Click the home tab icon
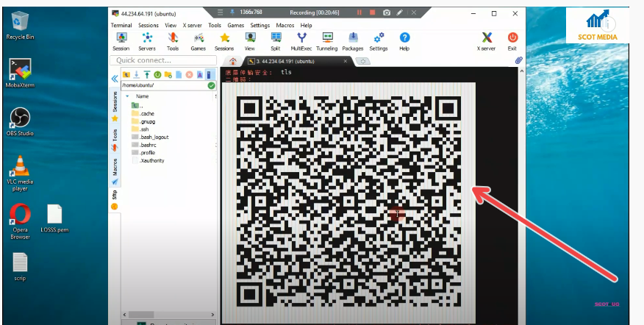The width and height of the screenshot is (644, 325). [x=233, y=61]
